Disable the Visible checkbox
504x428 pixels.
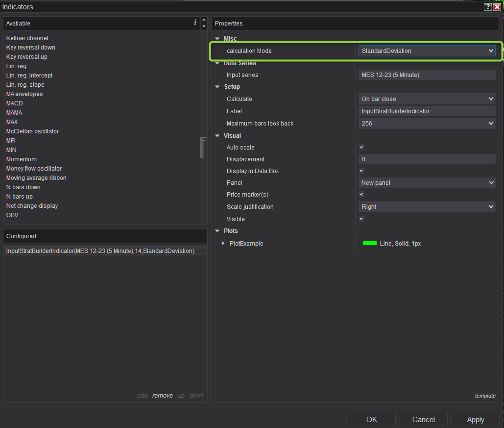[x=361, y=219]
